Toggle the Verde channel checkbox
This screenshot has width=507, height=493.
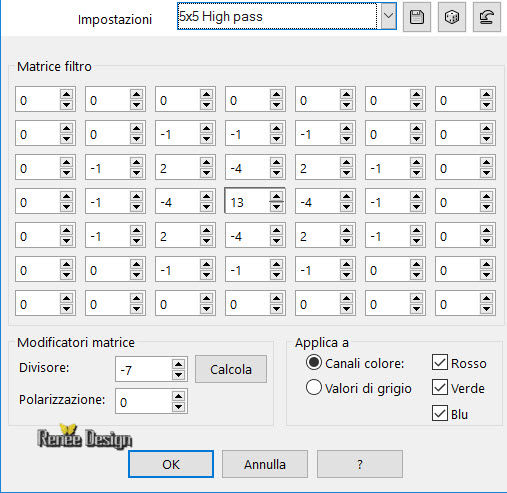pyautogui.click(x=440, y=387)
